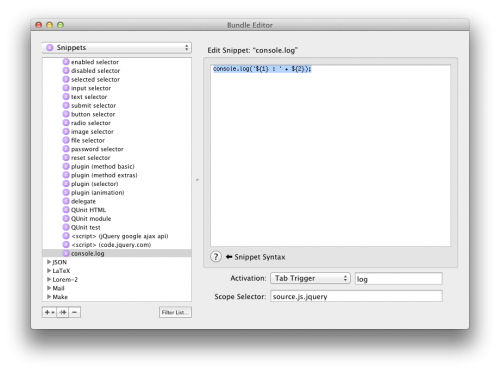Click the Snippet Syntax help question mark button
The image size is (500, 372).
click(x=216, y=257)
